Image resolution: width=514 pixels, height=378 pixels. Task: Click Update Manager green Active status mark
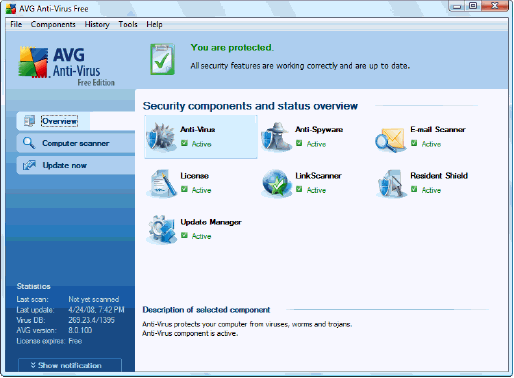pos(184,235)
